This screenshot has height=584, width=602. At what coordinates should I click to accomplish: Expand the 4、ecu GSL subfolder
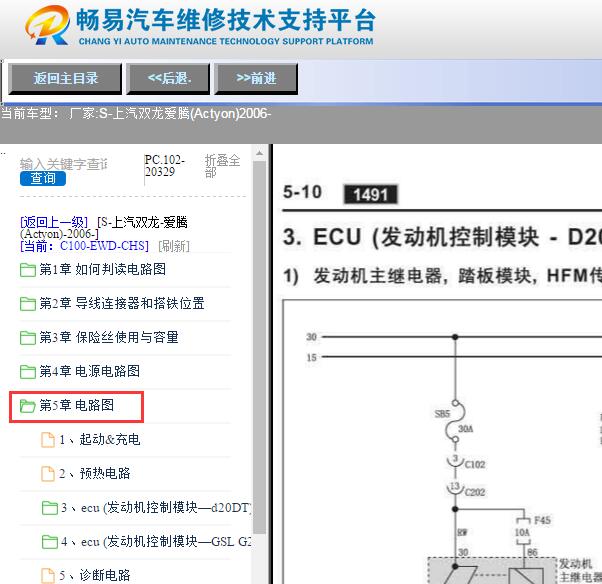(x=49, y=542)
